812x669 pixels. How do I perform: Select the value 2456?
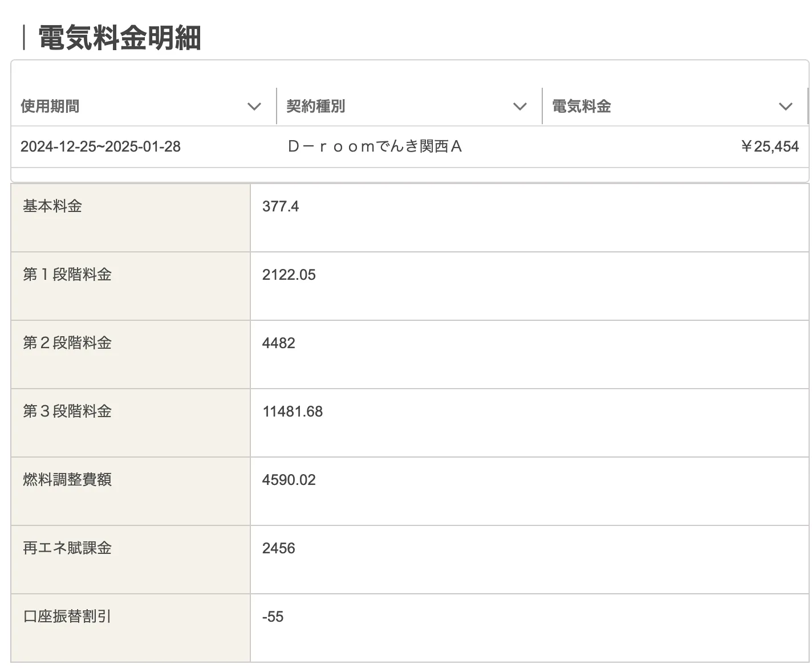(279, 548)
